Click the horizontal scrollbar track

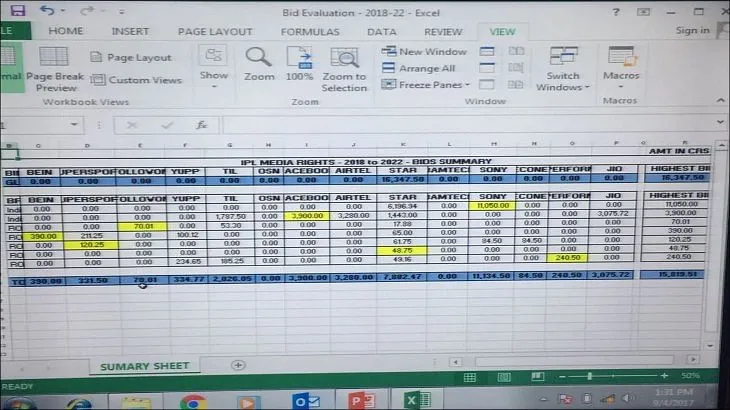point(574,360)
